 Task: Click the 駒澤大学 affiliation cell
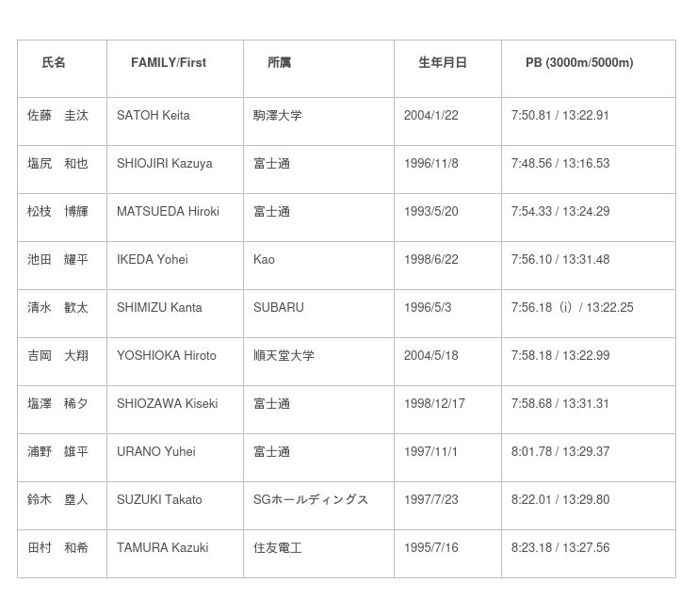278,116
